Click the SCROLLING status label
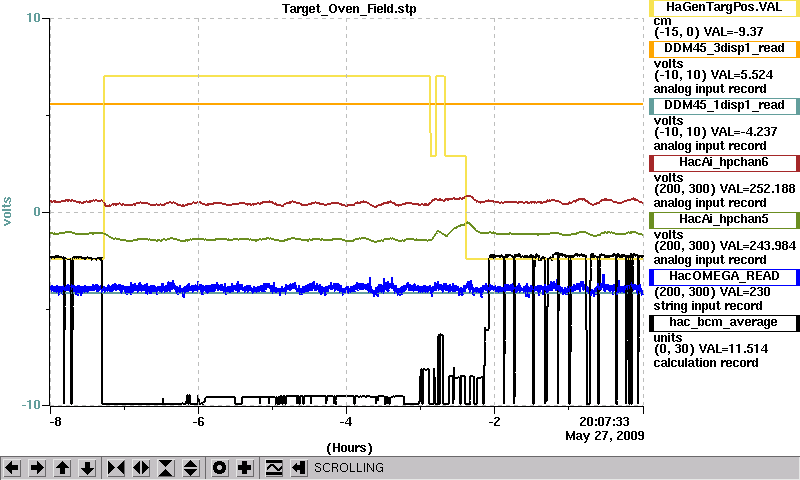The image size is (800, 480). coord(348,468)
